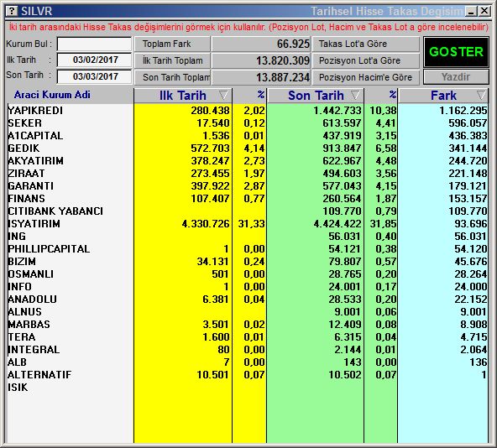Click the Ilk Tarih sort triangle

[223, 95]
